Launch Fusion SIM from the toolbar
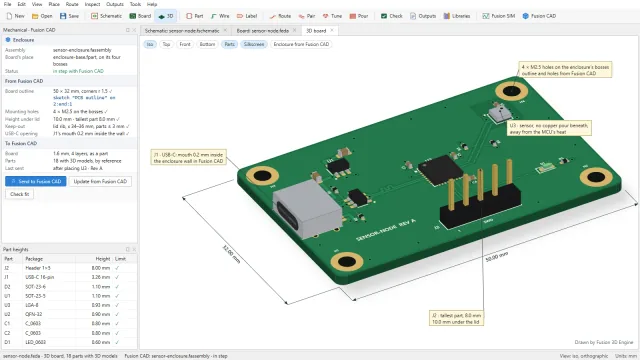Image resolution: width=640 pixels, height=360 pixels. click(x=498, y=16)
